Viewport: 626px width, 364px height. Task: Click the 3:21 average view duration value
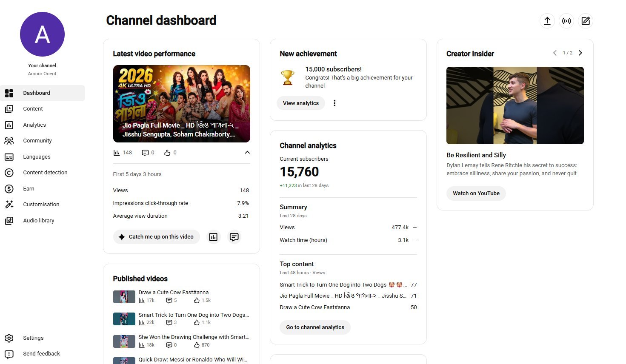(x=243, y=216)
